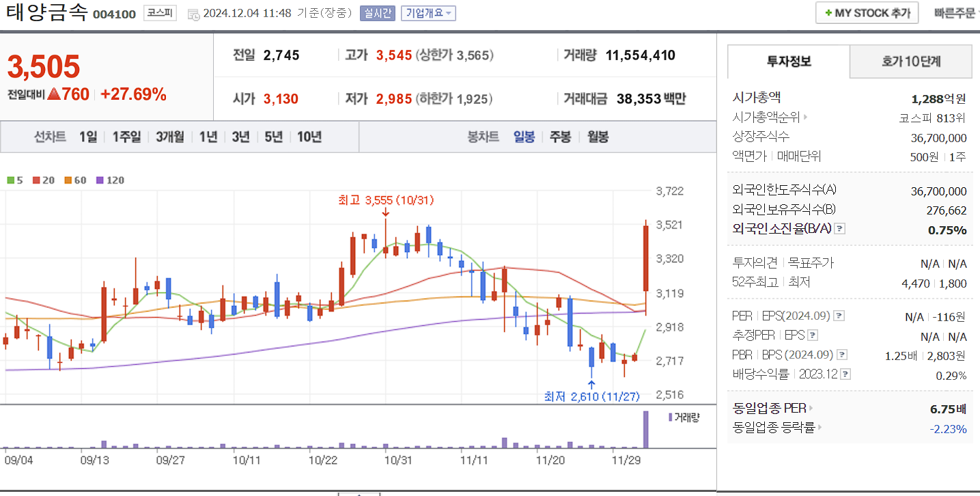Expand the 동일업종 등락률 arrow
Image resolution: width=980 pixels, height=496 pixels.
tap(820, 428)
